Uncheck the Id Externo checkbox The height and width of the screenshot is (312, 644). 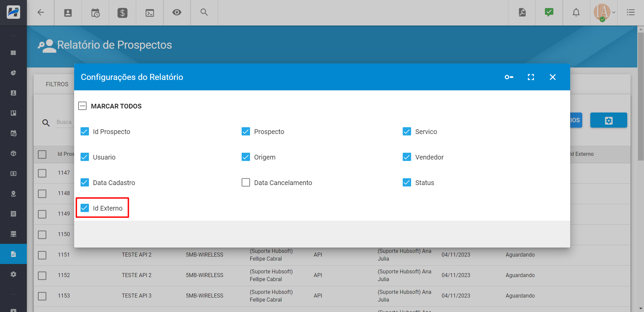pyautogui.click(x=85, y=208)
